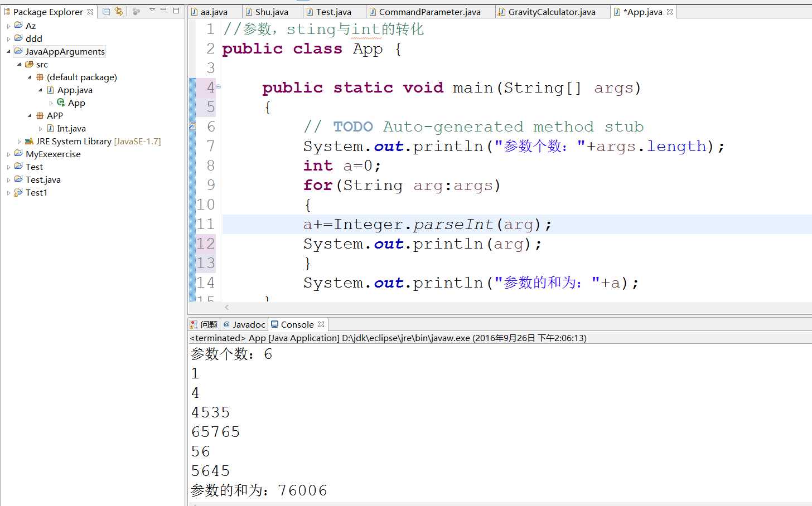The width and height of the screenshot is (812, 506).
Task: Select the JavaAppArguments project
Action: (x=65, y=52)
